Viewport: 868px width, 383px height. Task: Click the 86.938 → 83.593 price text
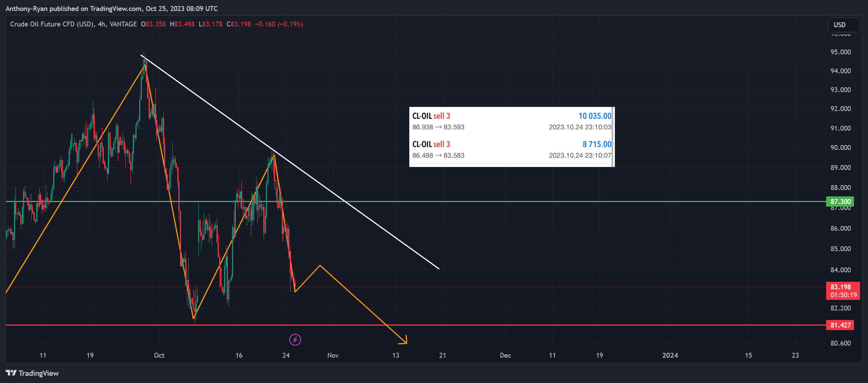pyautogui.click(x=438, y=127)
